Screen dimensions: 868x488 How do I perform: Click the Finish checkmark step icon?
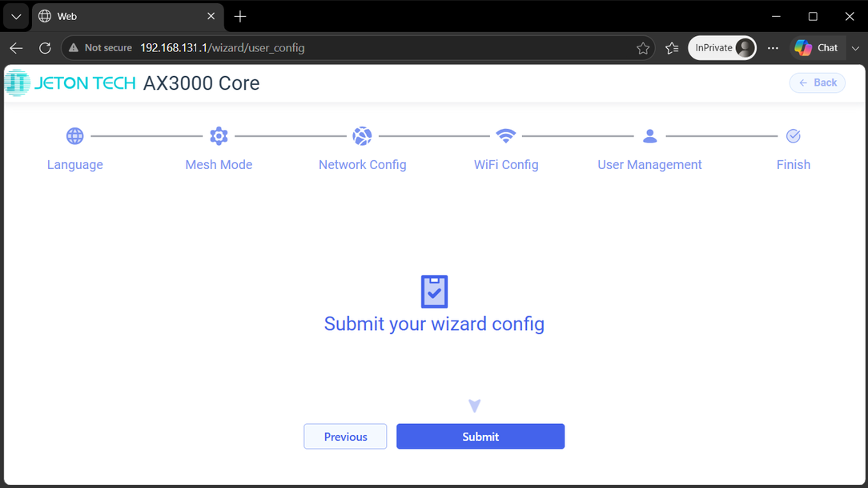[794, 135]
